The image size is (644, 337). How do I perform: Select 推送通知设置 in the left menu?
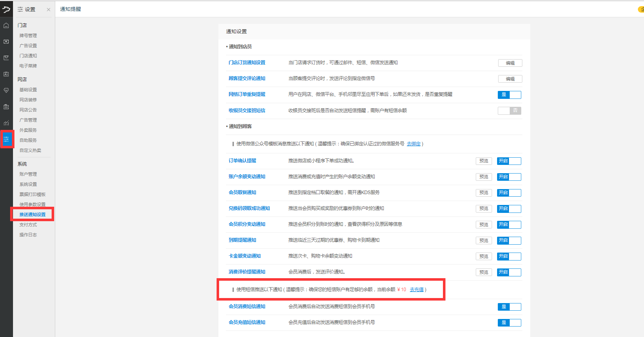coord(32,215)
